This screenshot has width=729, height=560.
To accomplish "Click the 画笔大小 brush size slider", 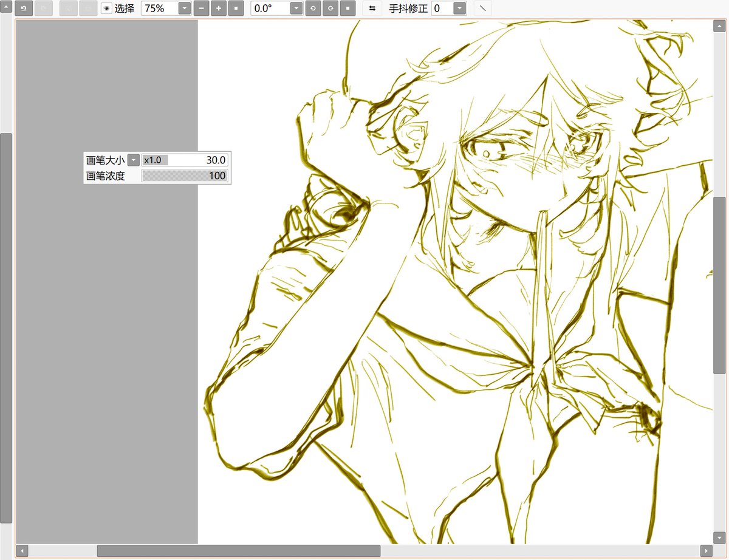I will [x=185, y=160].
